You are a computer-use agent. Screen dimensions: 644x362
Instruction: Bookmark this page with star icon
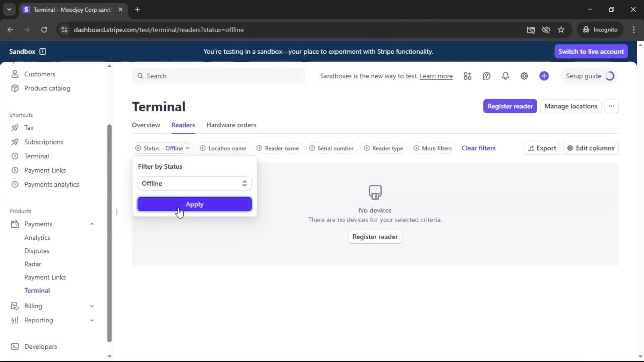click(x=561, y=30)
